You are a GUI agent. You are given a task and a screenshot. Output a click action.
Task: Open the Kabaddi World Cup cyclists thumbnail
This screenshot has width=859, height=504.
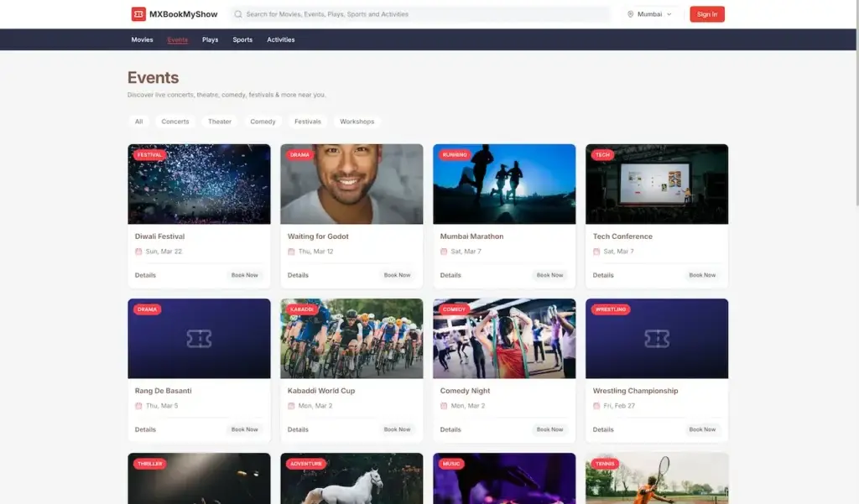point(351,339)
